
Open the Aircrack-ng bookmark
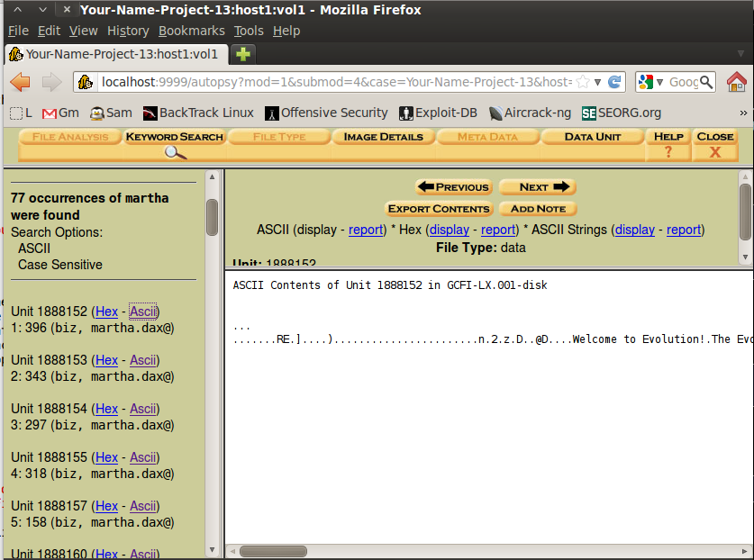[x=530, y=113]
